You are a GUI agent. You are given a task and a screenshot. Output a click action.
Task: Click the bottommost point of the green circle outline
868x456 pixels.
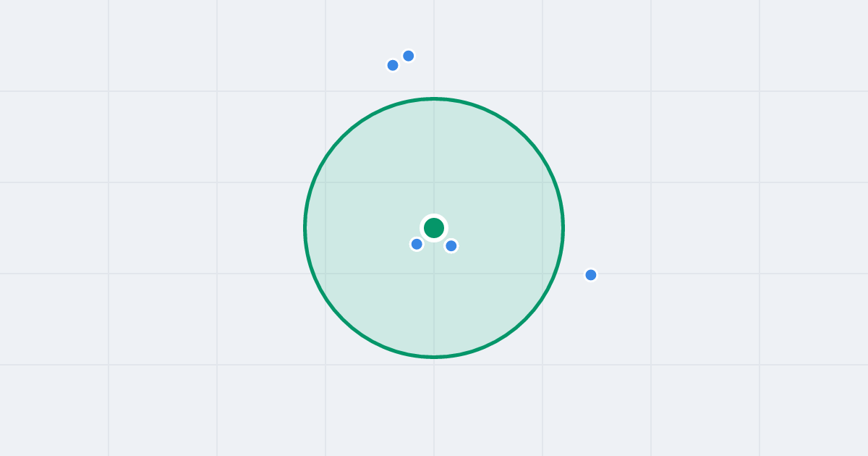click(434, 357)
